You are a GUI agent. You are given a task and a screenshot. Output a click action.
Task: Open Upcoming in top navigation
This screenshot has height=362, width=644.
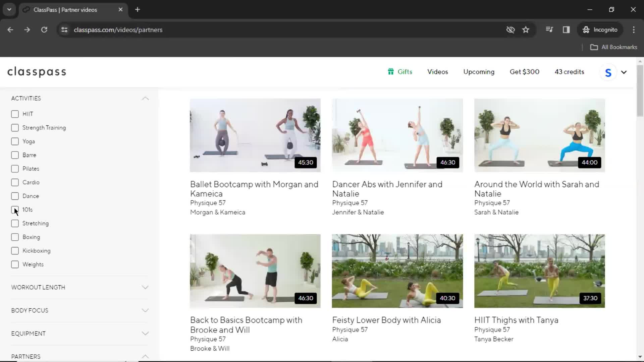tap(479, 72)
